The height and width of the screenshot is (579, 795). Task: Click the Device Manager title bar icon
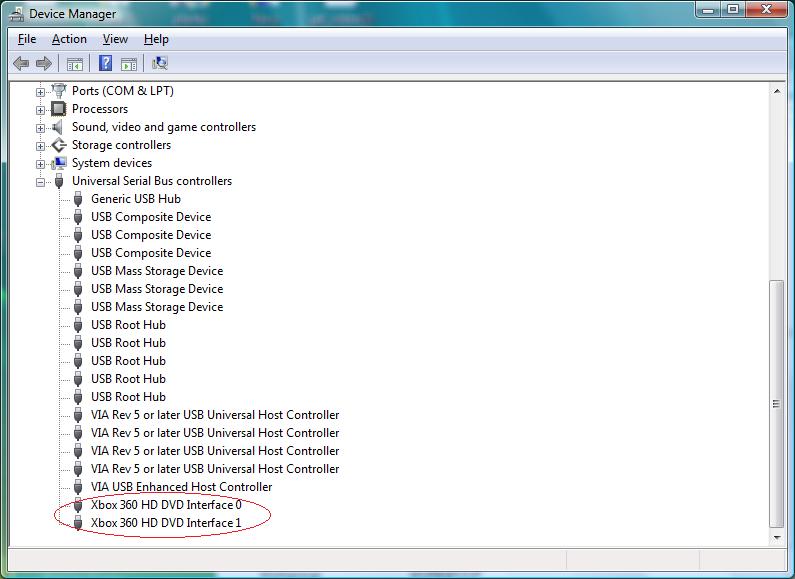[x=17, y=14]
